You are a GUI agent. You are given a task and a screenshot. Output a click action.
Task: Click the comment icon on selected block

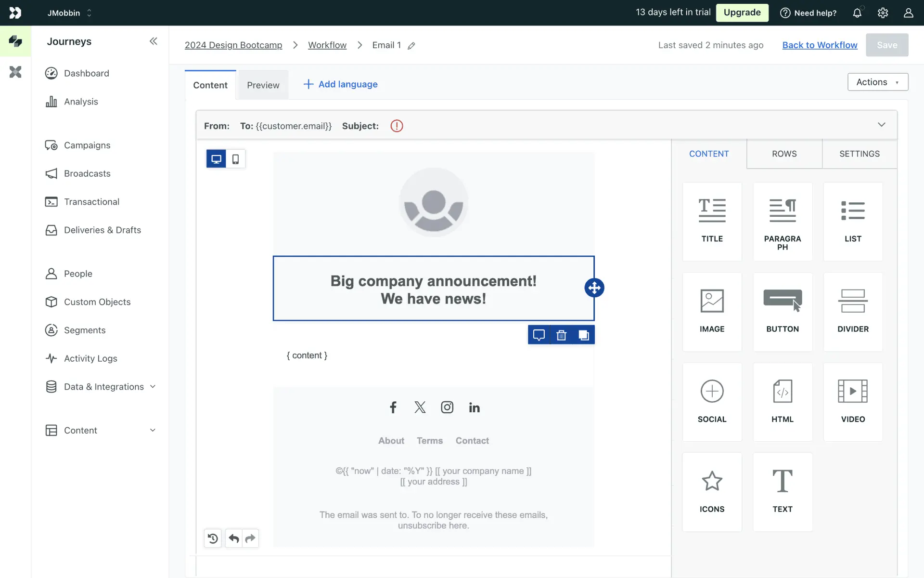tap(539, 335)
